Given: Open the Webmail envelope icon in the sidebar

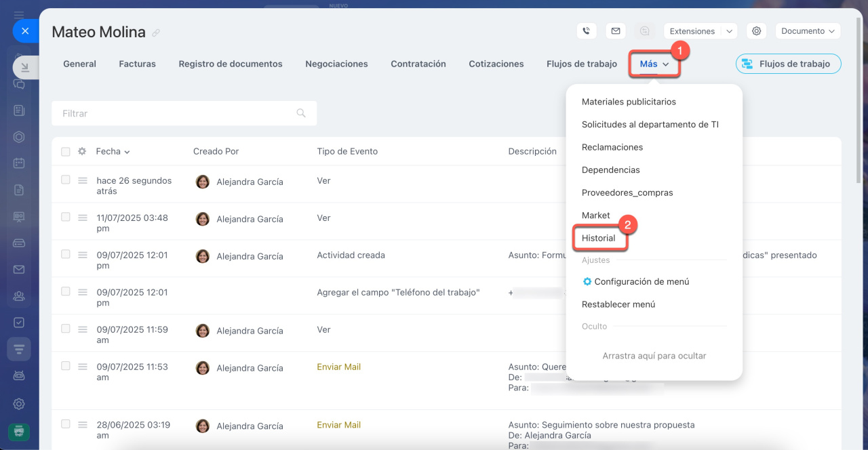Looking at the screenshot, I should 19,270.
